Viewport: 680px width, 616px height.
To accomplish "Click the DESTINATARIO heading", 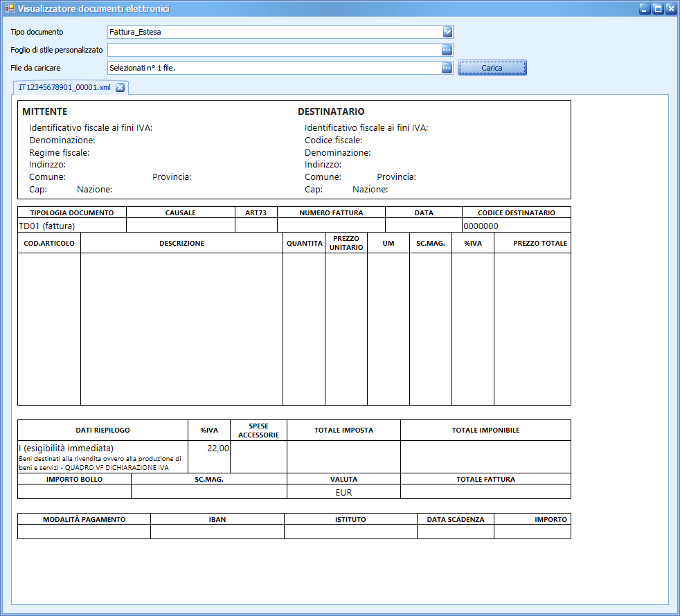I will tap(331, 111).
